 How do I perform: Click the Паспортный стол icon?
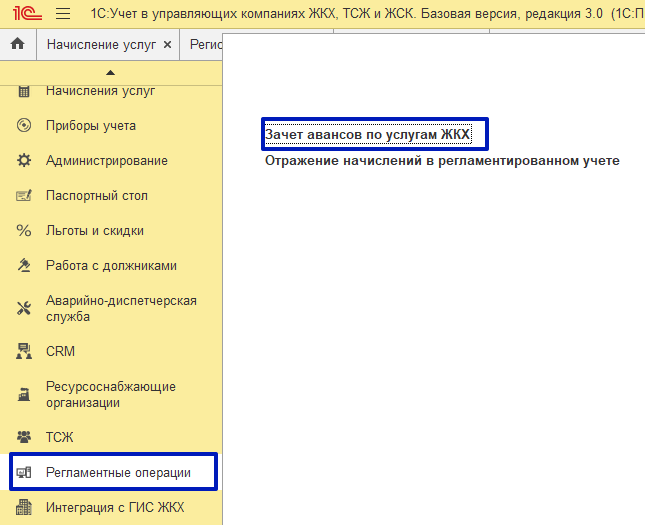tap(25, 196)
